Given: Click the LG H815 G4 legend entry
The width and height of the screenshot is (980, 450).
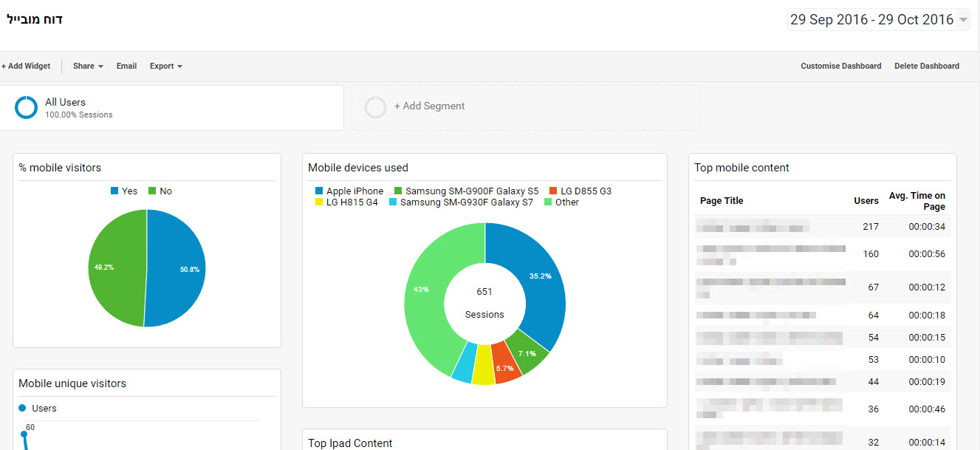Looking at the screenshot, I should (x=346, y=202).
